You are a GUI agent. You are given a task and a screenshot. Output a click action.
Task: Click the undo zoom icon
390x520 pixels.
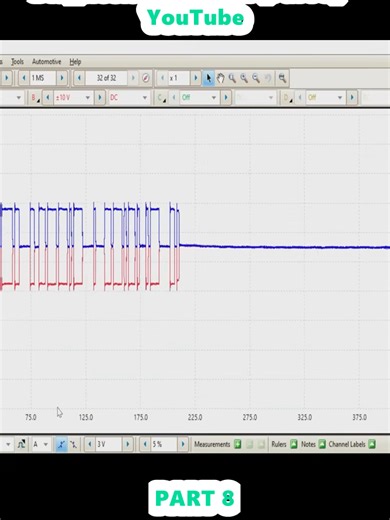click(x=268, y=78)
